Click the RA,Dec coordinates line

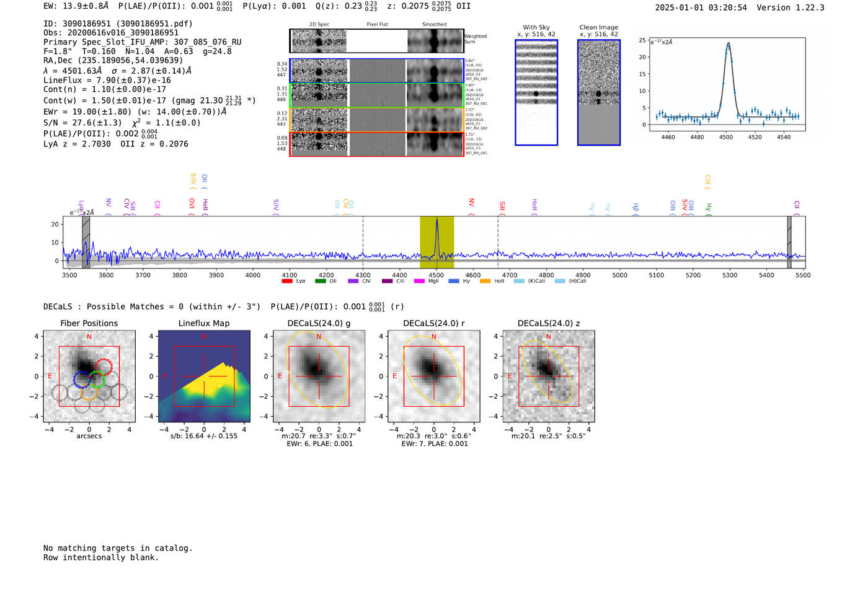tap(113, 60)
